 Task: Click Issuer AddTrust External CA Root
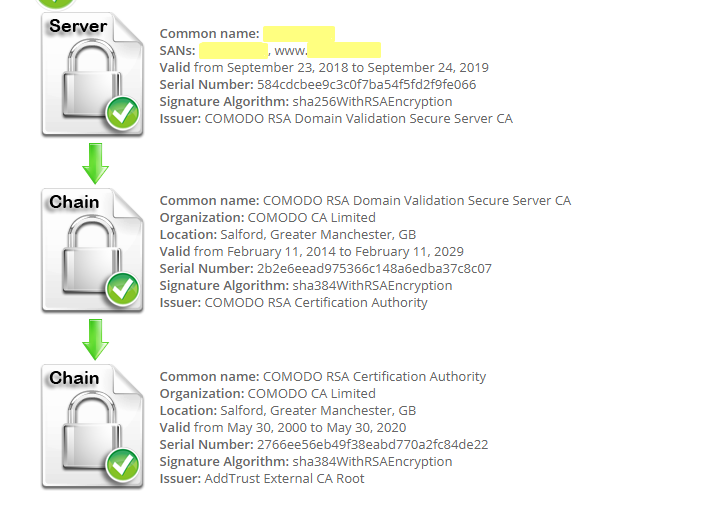coord(262,478)
